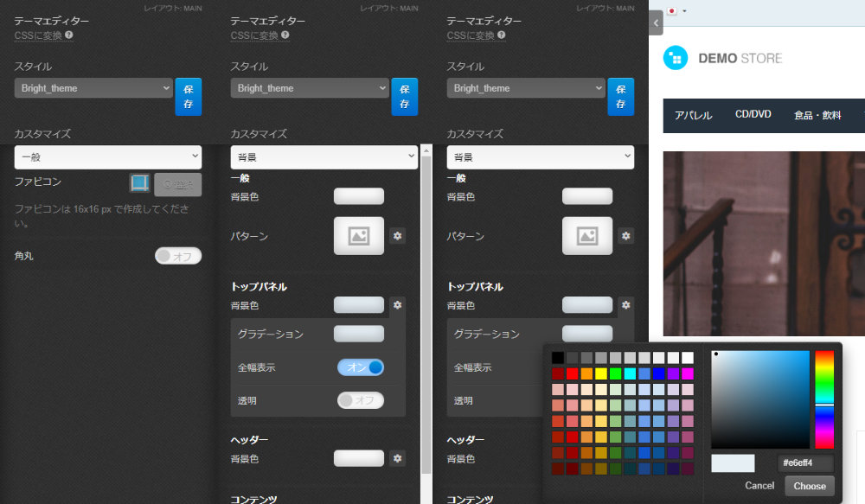Click DEMO STORE logo icon

[676, 58]
